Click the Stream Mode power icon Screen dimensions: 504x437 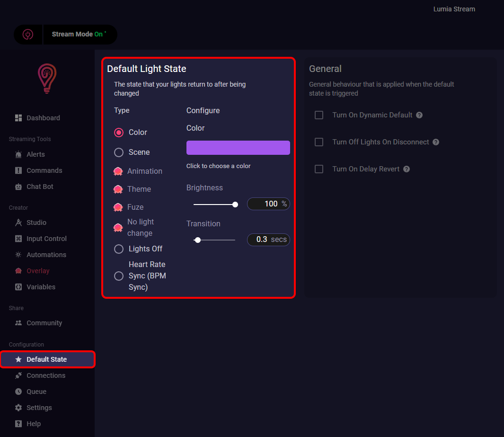(28, 35)
